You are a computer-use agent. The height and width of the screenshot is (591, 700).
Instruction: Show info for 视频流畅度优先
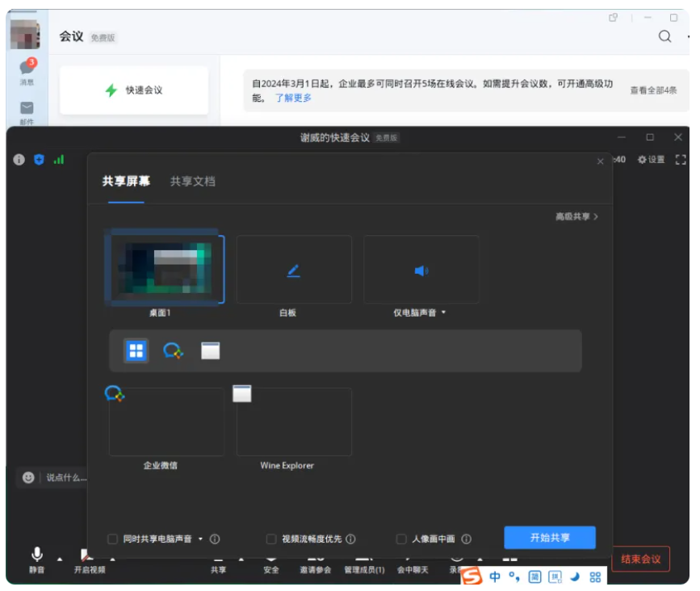[351, 539]
